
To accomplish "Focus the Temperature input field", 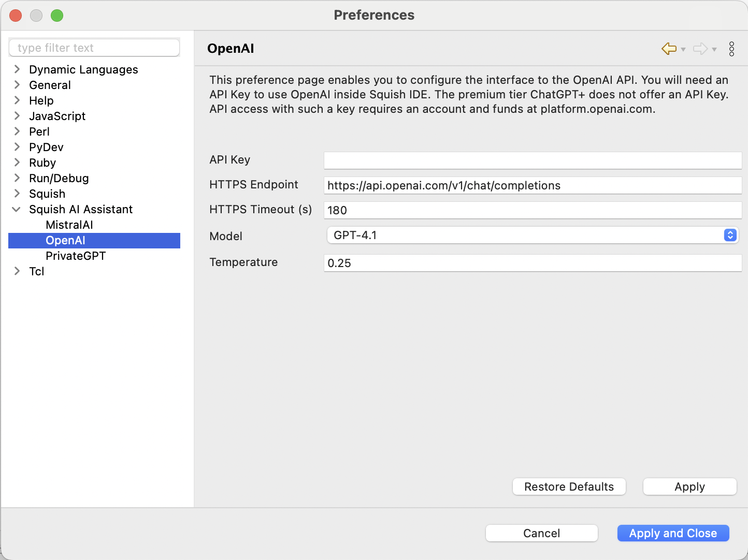I will click(533, 263).
